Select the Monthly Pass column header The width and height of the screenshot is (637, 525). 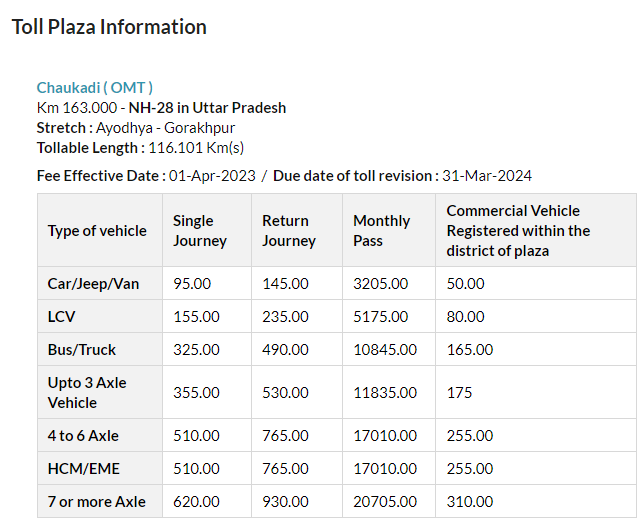[x=381, y=231]
